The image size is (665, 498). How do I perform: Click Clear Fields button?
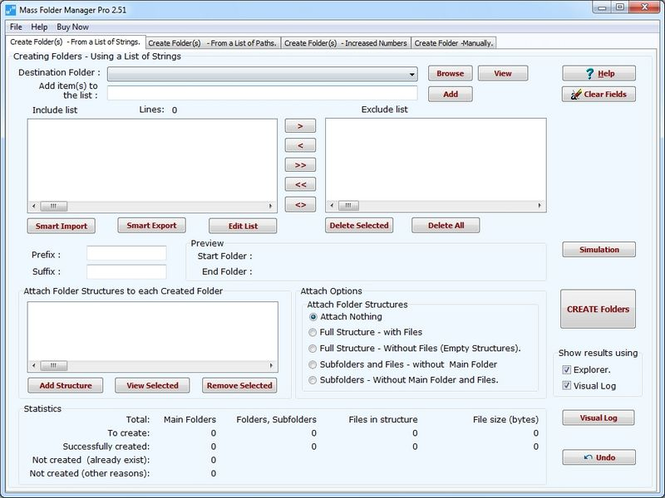[x=598, y=94]
